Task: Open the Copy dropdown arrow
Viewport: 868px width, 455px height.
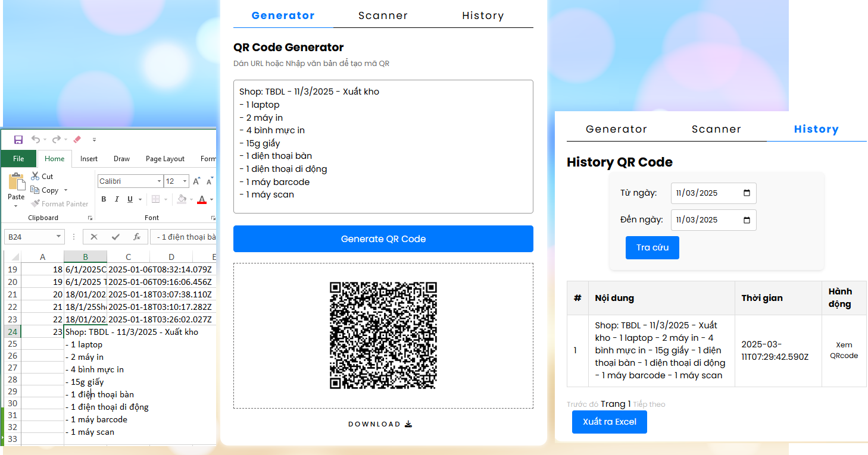Action: point(65,190)
